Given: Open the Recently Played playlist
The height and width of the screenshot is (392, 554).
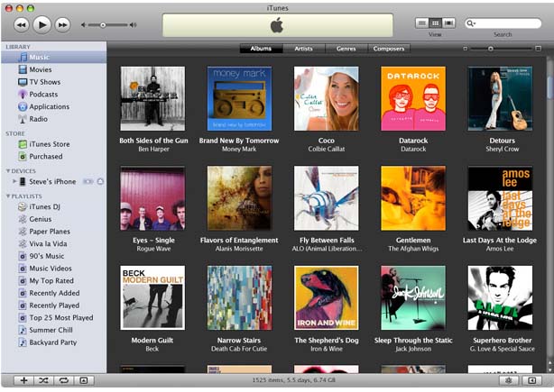Looking at the screenshot, I should pos(54,305).
